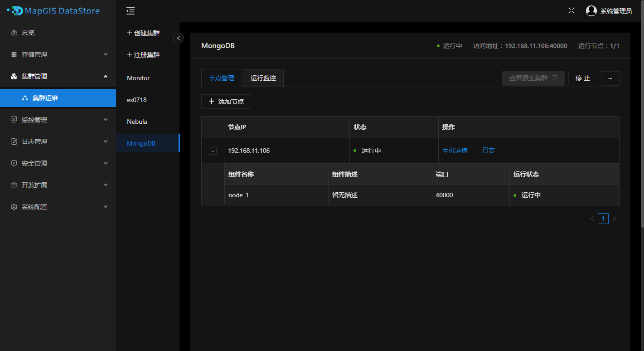Open the 日志 link for 192.168.11.106
This screenshot has height=351, width=644.
coord(489,150)
